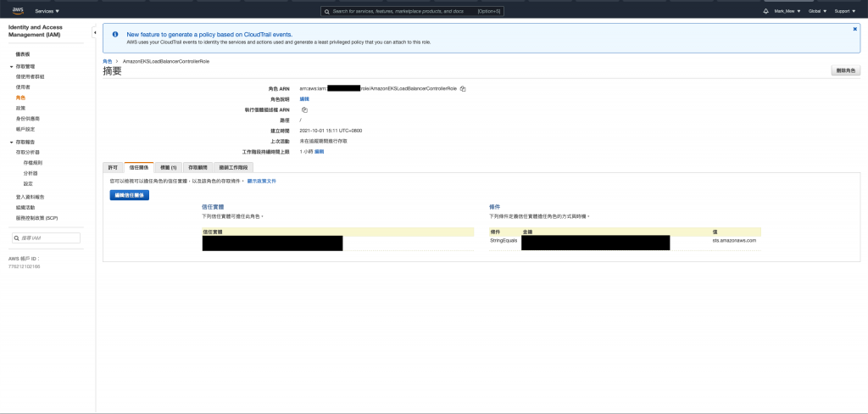Open the new CloudTrail policy feature link

(x=210, y=34)
